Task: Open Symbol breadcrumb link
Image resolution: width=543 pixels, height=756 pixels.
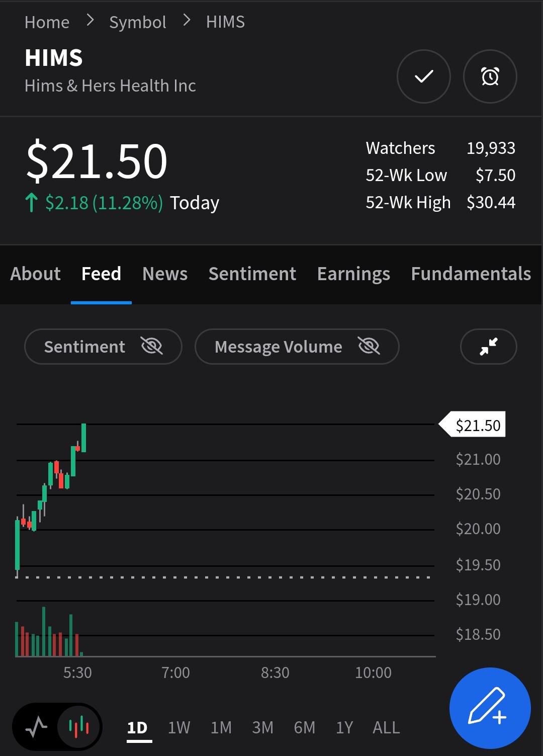Action: click(138, 22)
